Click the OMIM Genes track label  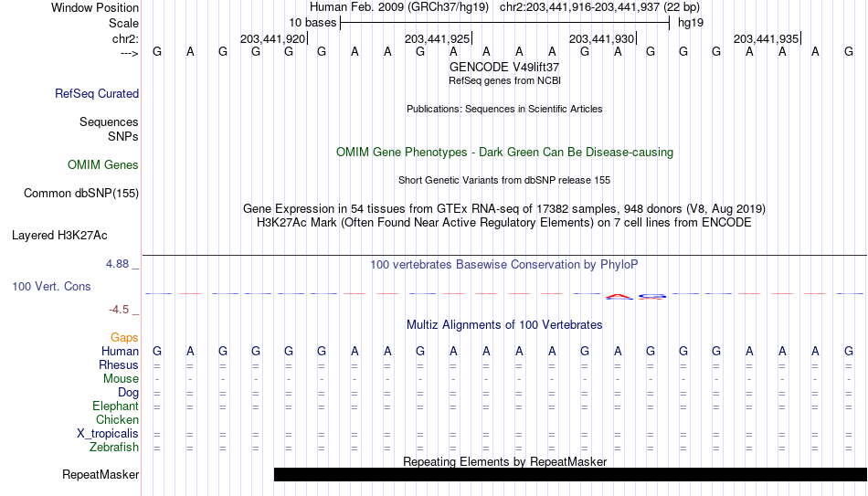(x=102, y=165)
